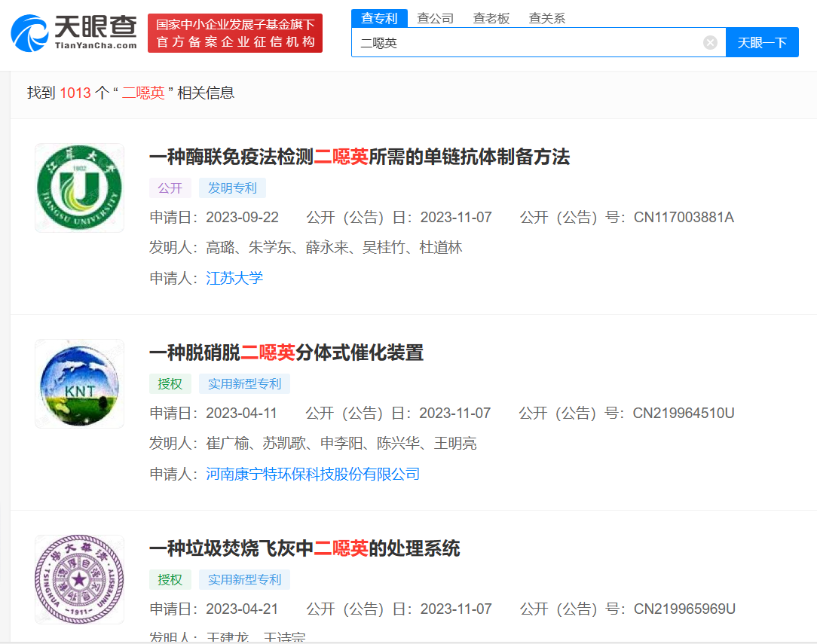Click publication number CN219965969U
Image resolution: width=817 pixels, height=644 pixels.
pyautogui.click(x=684, y=609)
